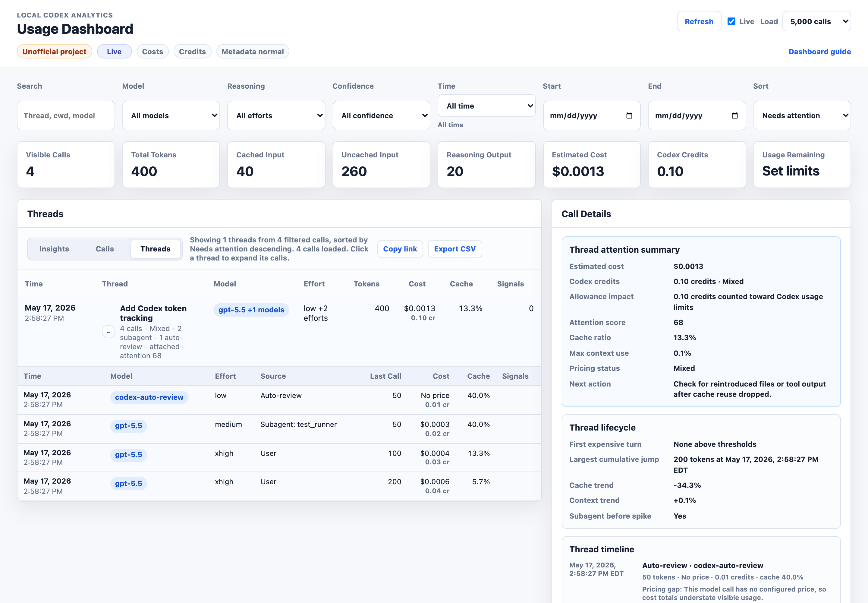Click the No price cost cell
The image size is (868, 603).
[435, 396]
